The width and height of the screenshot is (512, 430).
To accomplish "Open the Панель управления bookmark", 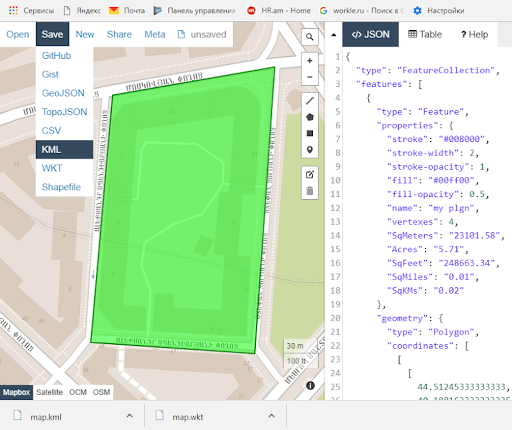I will click(x=194, y=11).
